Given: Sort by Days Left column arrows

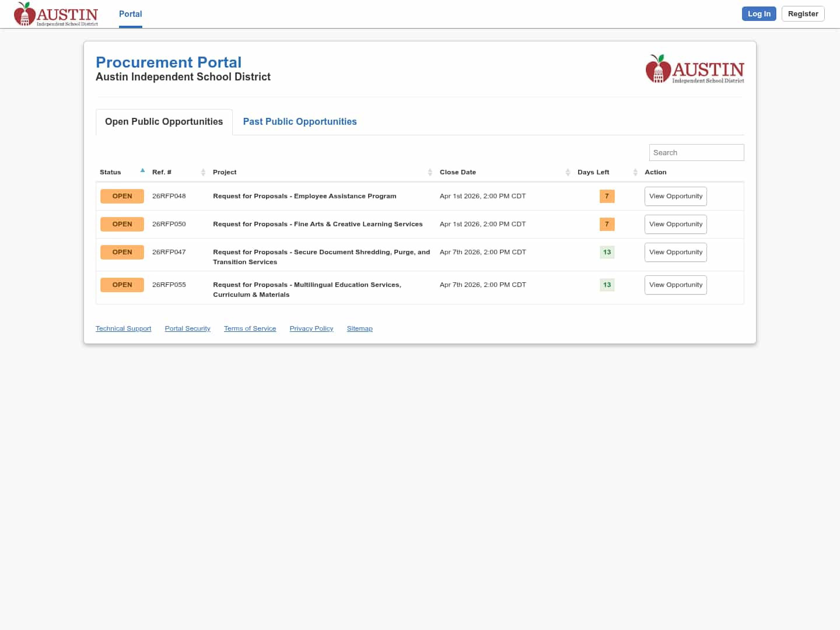Looking at the screenshot, I should (635, 172).
